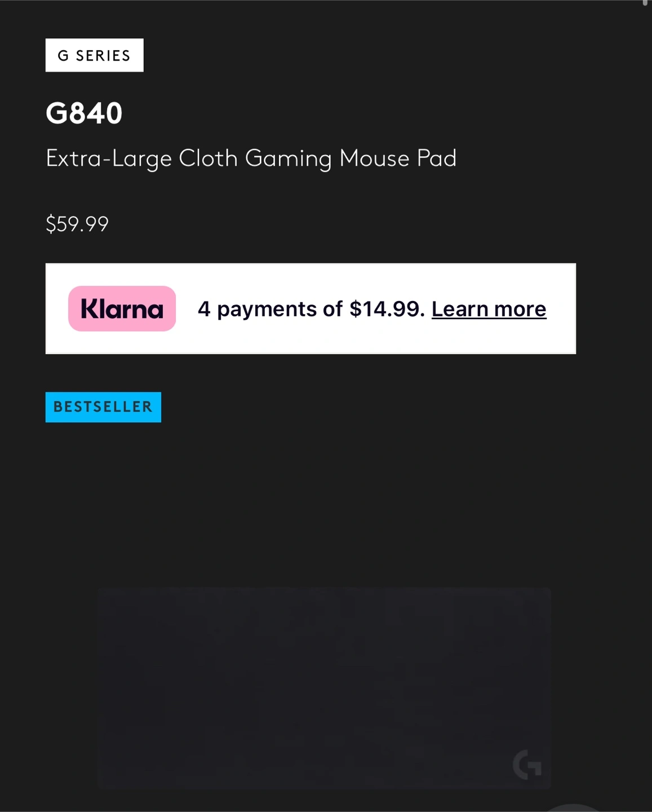Click the word SERIES in the white badge

pos(103,56)
